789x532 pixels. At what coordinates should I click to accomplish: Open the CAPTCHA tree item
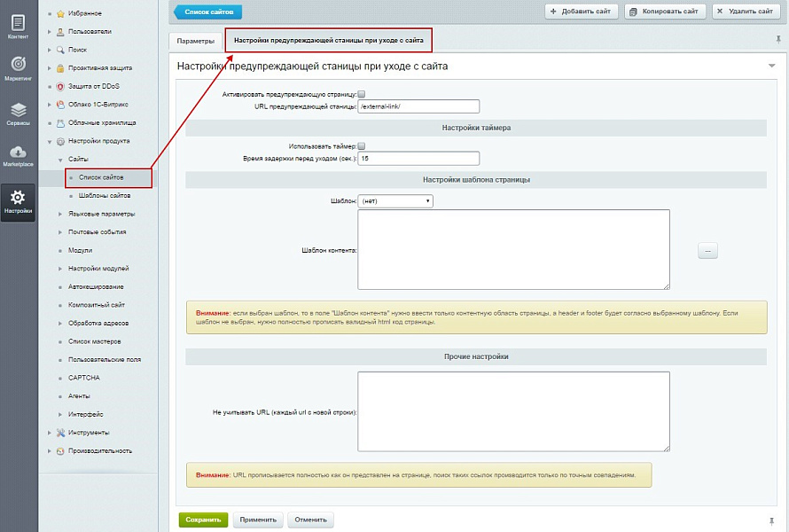tap(84, 378)
